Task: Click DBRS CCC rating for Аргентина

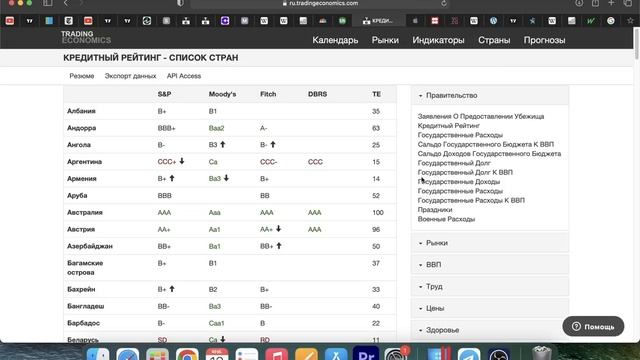Action: pyautogui.click(x=315, y=162)
